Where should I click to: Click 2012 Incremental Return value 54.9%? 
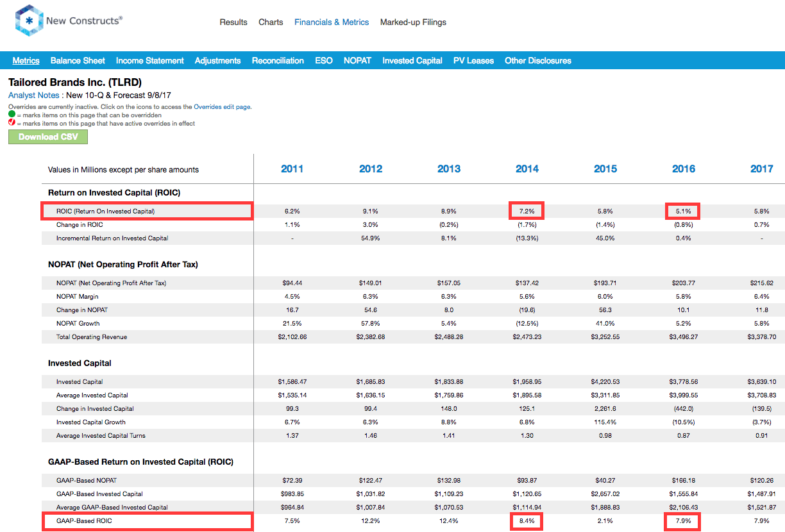[371, 238]
